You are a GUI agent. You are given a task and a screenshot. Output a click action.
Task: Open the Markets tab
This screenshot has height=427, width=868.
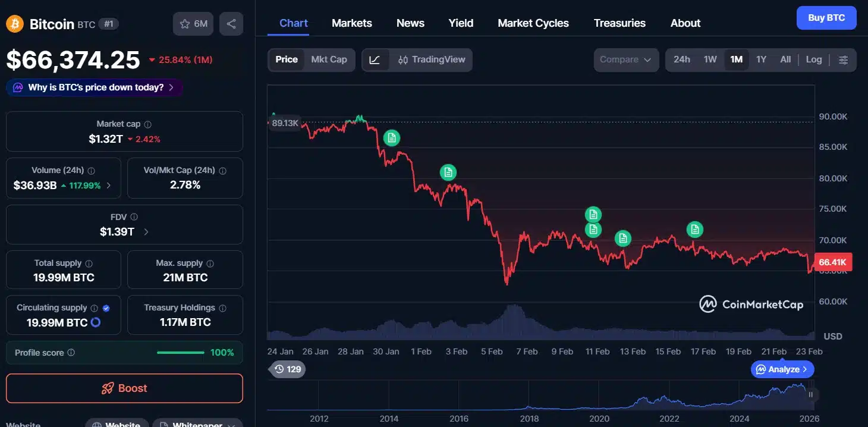[x=351, y=23]
